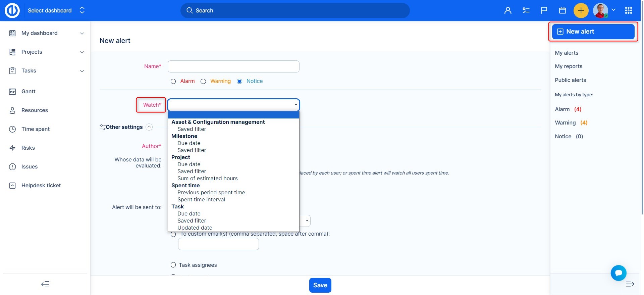The height and width of the screenshot is (295, 644).
Task: Select Previous period spent time option
Action: (211, 192)
